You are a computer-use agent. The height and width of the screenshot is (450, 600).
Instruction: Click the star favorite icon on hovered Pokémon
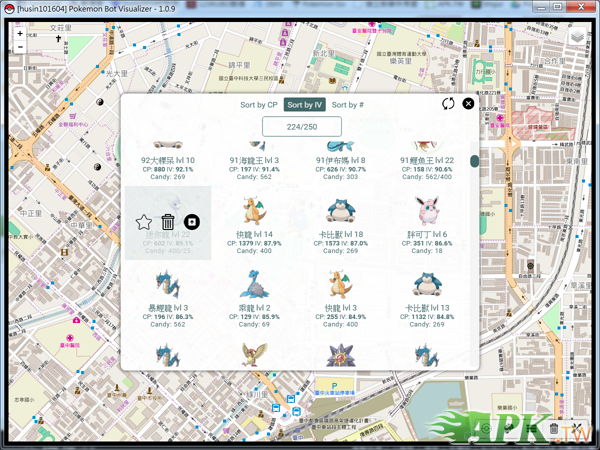tap(143, 222)
